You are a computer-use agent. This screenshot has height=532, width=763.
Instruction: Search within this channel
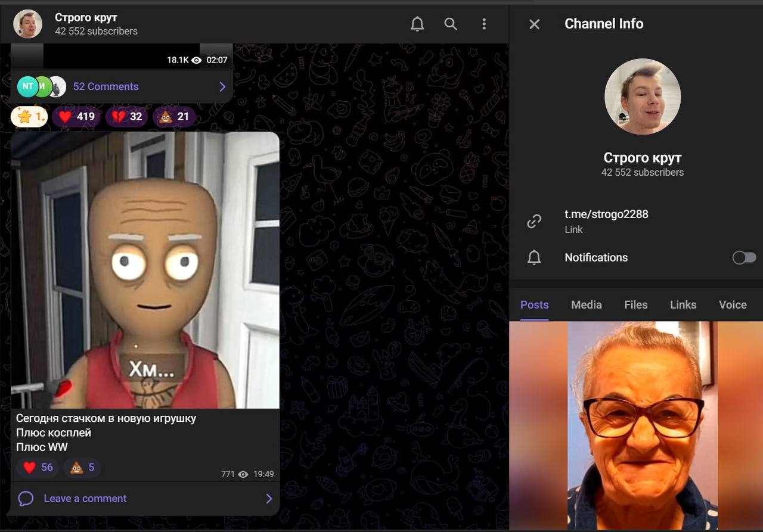451,24
